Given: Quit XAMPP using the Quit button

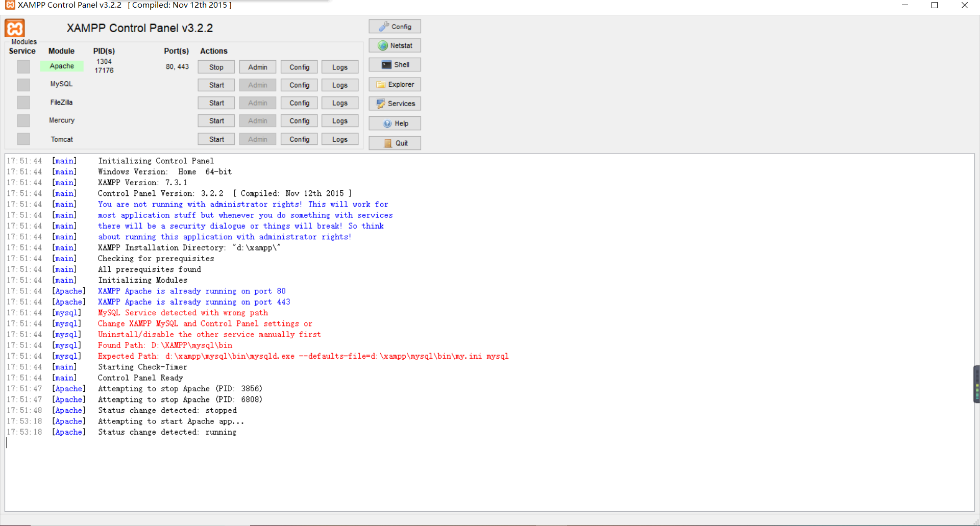Looking at the screenshot, I should 395,143.
